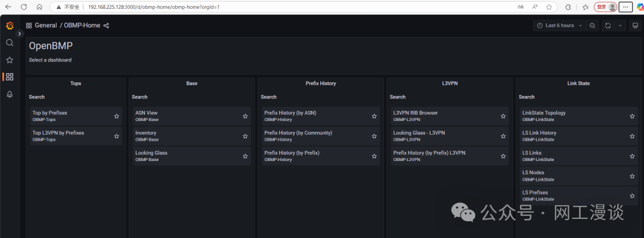Screen dimensions: 644x238
Task: Star the LS Link History dashboard
Action: (x=632, y=136)
